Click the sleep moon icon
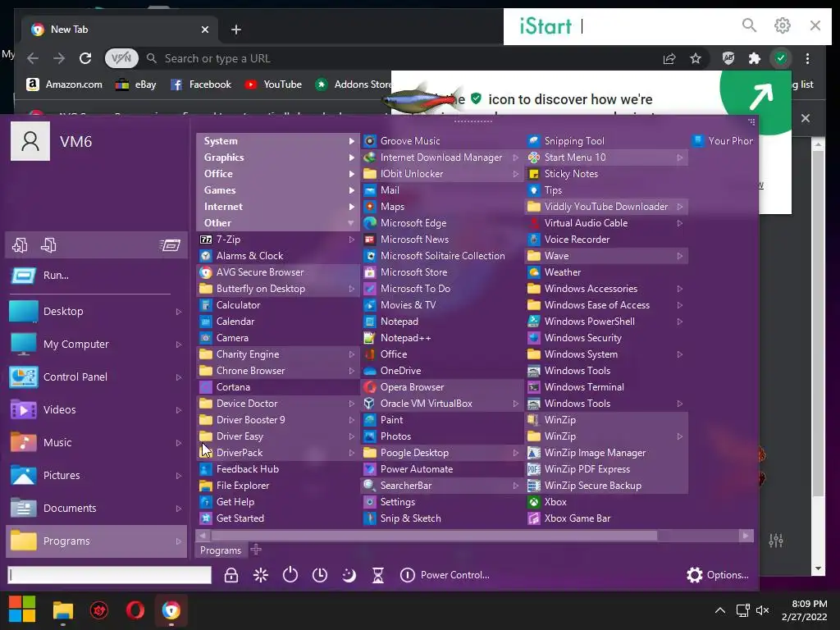Screen dimensions: 840x630 click(x=349, y=575)
